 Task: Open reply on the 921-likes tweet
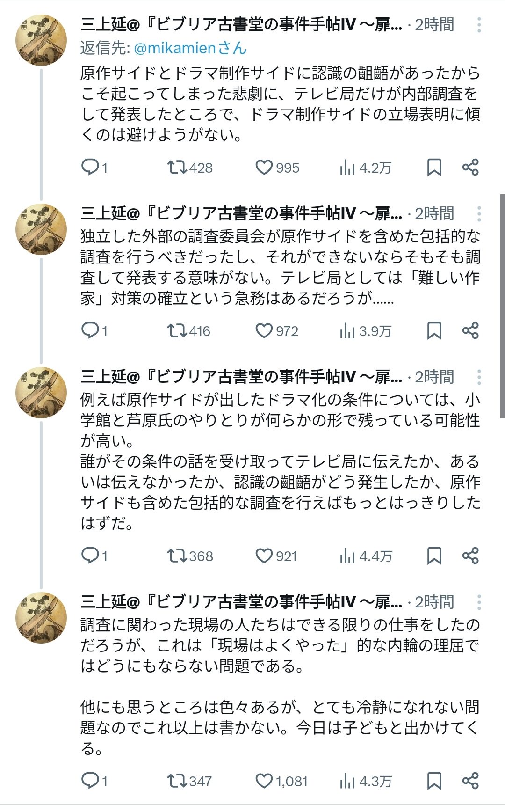pyautogui.click(x=90, y=556)
